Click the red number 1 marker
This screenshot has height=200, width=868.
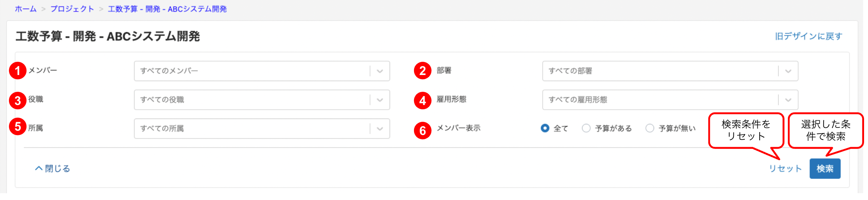[18, 71]
